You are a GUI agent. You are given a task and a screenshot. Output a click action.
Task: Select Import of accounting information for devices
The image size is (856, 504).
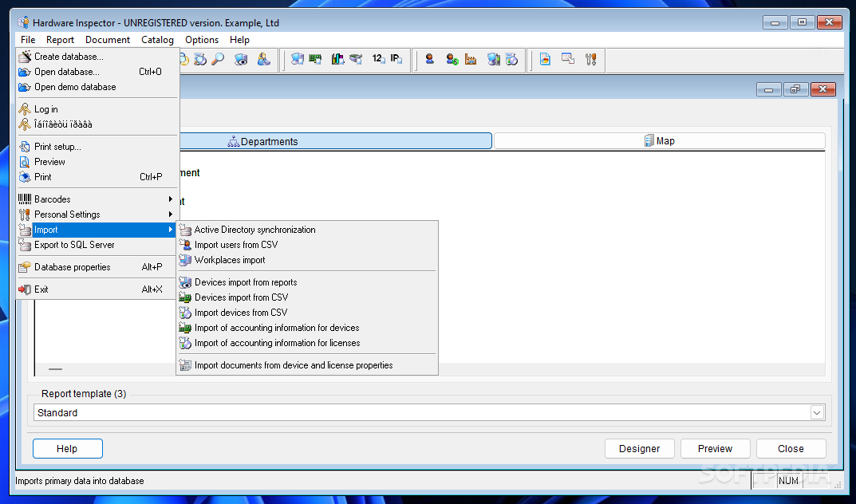click(307, 328)
